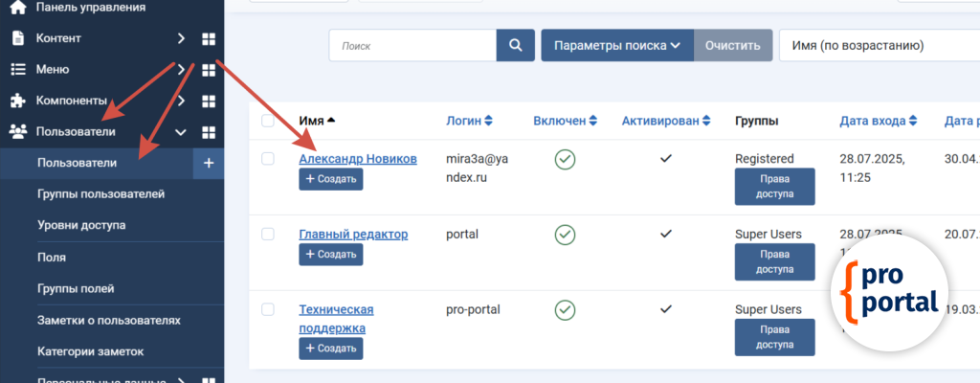Sort the table by Логин column
Viewport: 980px width, 383px height.
click(469, 121)
